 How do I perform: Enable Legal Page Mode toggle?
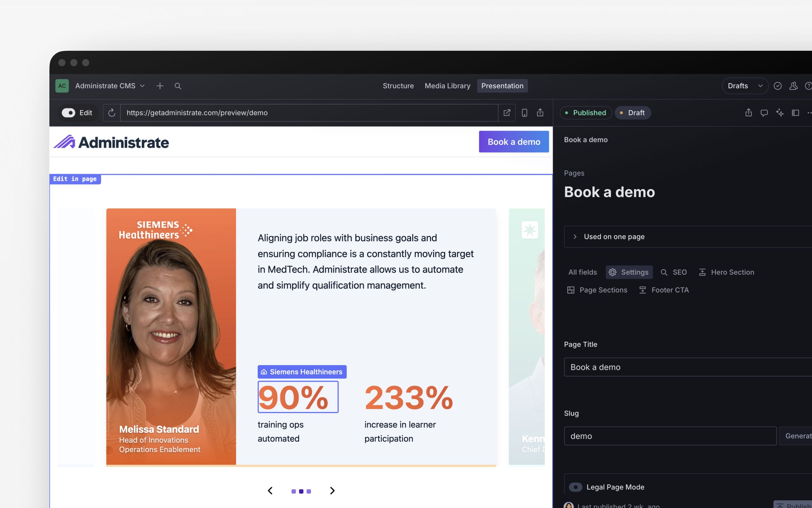tap(576, 487)
